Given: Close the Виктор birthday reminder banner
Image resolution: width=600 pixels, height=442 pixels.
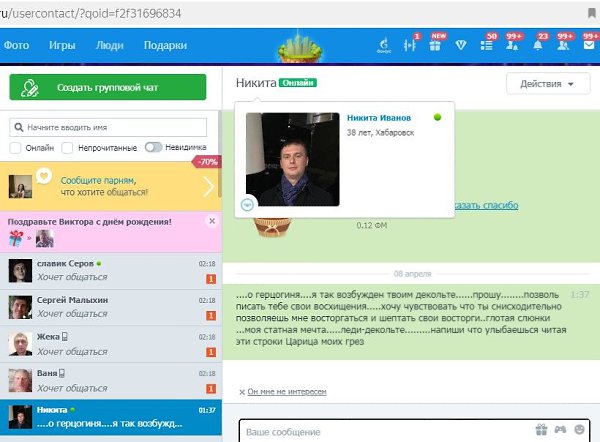Looking at the screenshot, I should (x=211, y=220).
